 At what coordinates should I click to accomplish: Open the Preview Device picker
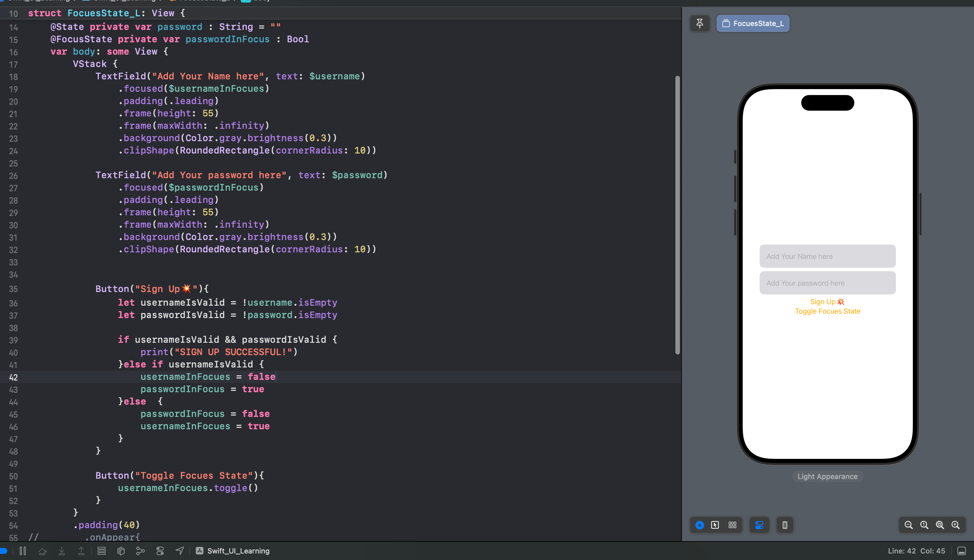(785, 525)
